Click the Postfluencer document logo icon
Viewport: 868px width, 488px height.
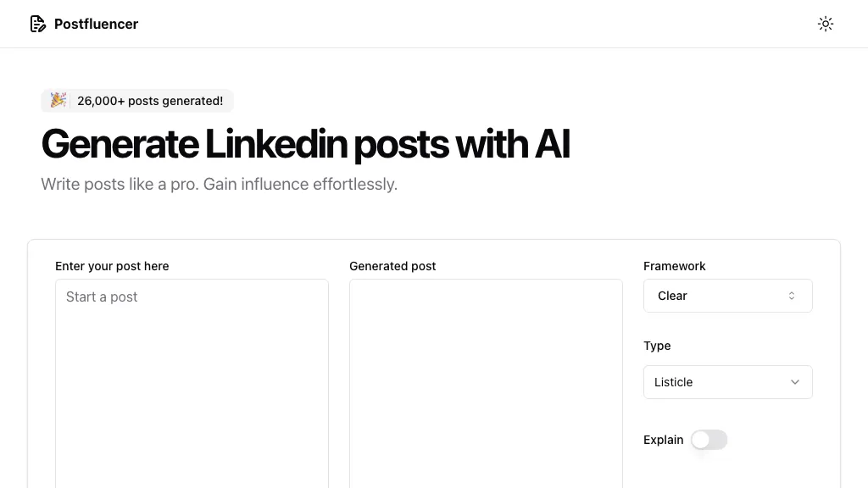pyautogui.click(x=37, y=24)
